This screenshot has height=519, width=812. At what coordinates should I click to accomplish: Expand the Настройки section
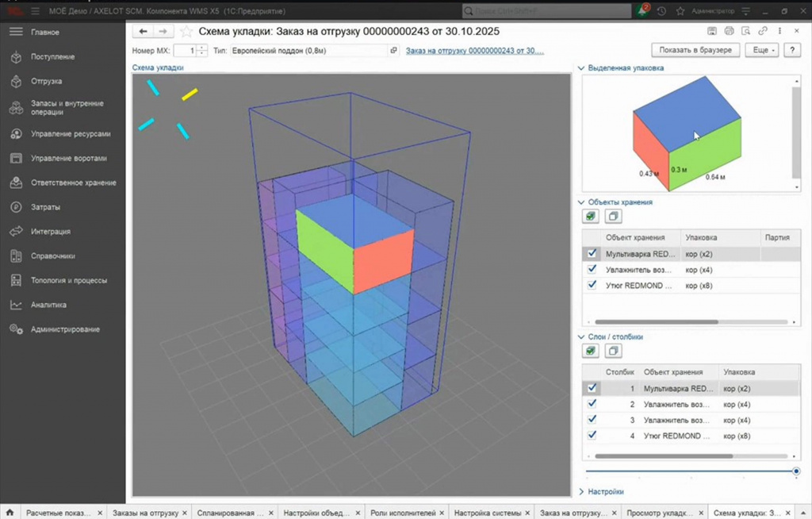[601, 491]
